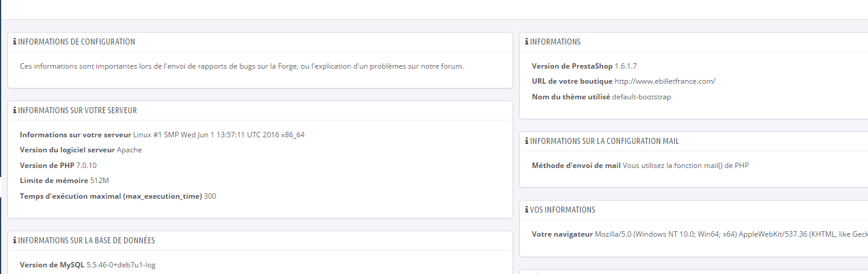The image size is (868, 274).
Task: Click info icon beside Informations sur la configuration mail
Action: coord(526,142)
